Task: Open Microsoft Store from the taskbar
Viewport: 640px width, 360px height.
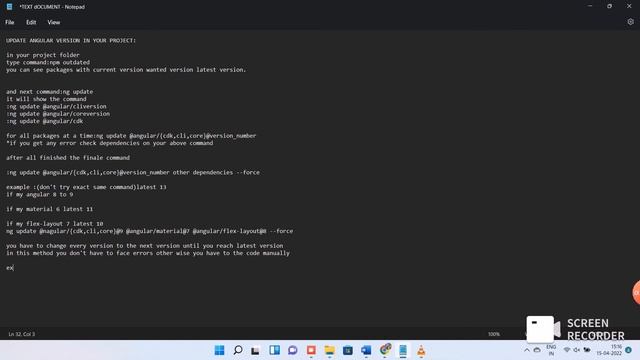Action: pyautogui.click(x=348, y=350)
